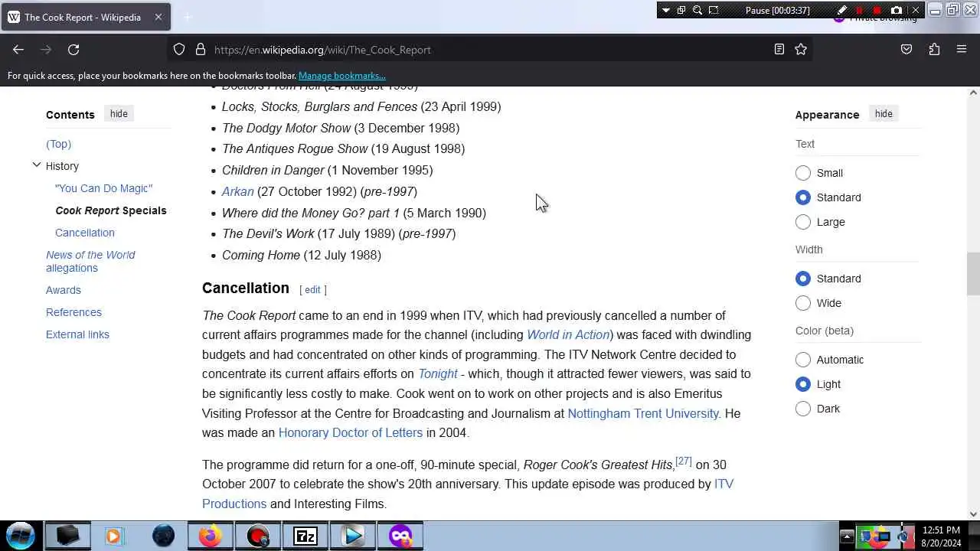The image size is (980, 551).
Task: Select Automatic color mode
Action: pyautogui.click(x=803, y=360)
